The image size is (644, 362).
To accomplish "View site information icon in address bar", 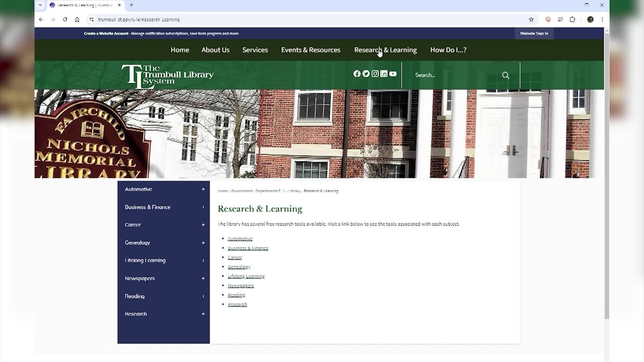I will point(92,19).
